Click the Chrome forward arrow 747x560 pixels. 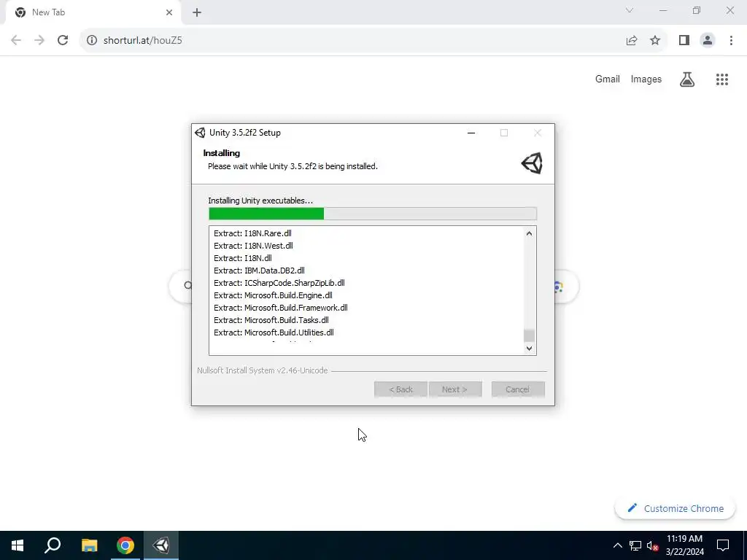click(x=39, y=41)
